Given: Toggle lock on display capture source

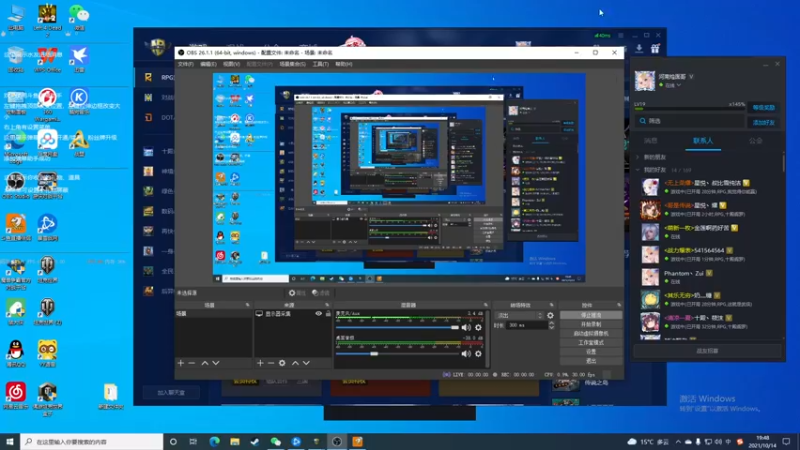Looking at the screenshot, I should [328, 314].
